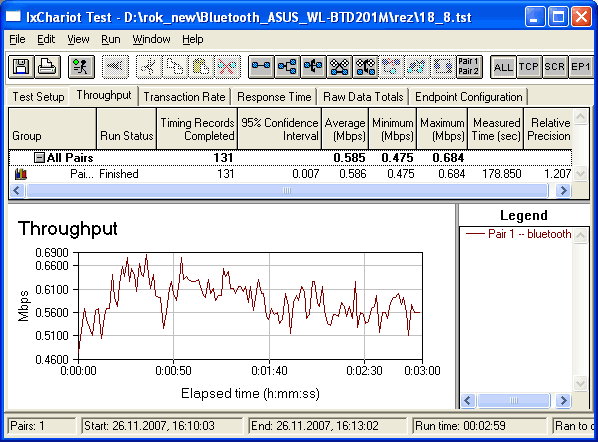Collapse the All Pairs group

(x=39, y=158)
